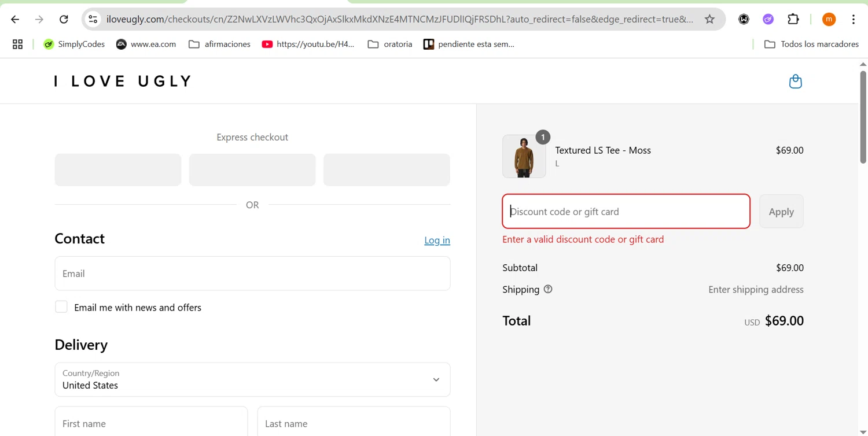The height and width of the screenshot is (436, 868).
Task: Focus the Email input field
Action: tap(252, 274)
